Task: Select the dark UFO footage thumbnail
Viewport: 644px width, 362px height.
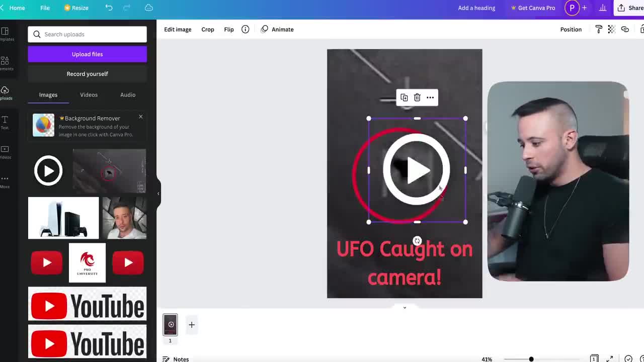Action: click(109, 170)
